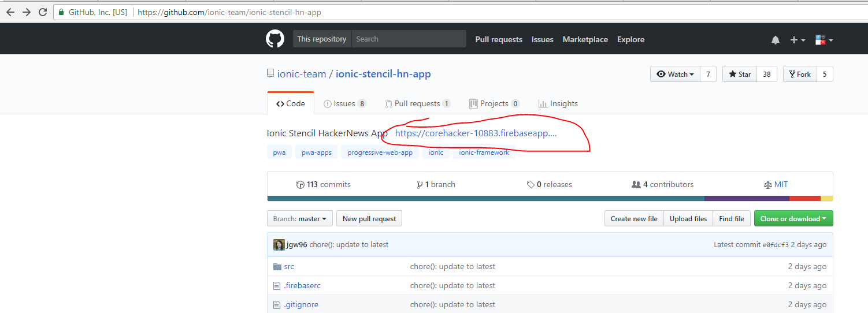Click Create new file button

pyautogui.click(x=634, y=218)
